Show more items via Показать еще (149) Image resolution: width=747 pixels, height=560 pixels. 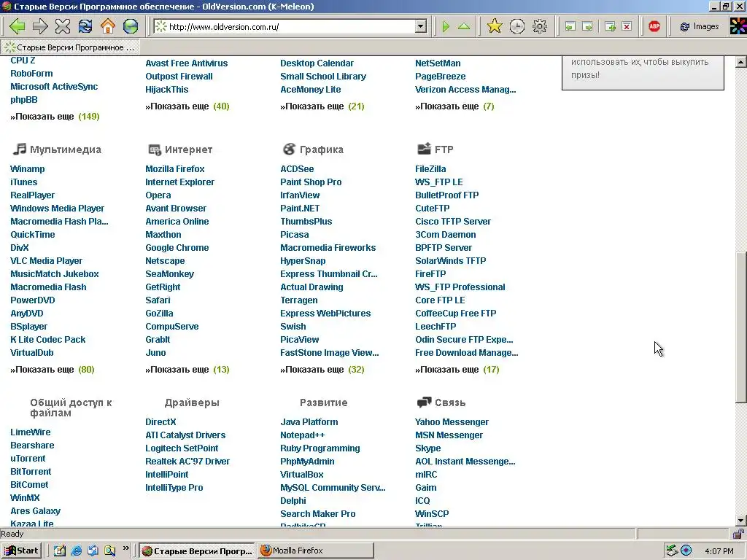tap(55, 117)
